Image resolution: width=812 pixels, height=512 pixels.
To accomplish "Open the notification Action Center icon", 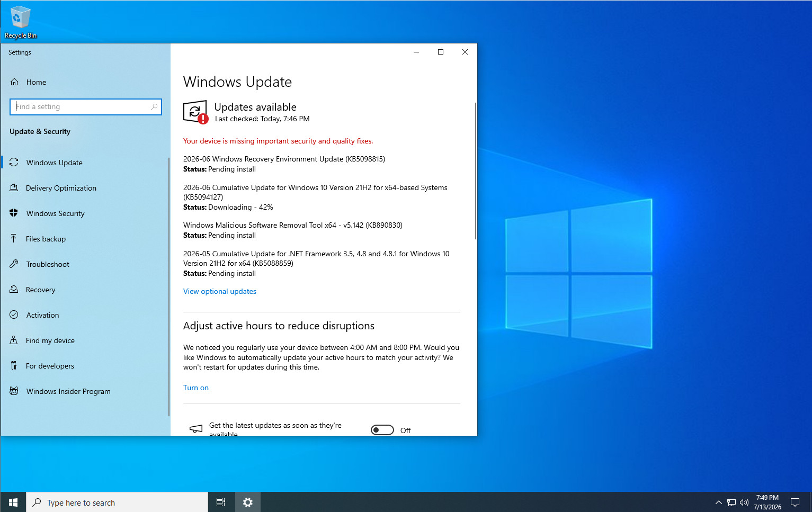I will (x=795, y=502).
